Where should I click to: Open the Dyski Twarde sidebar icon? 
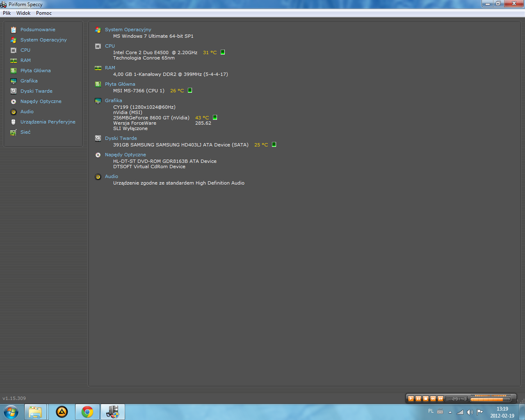tap(14, 91)
